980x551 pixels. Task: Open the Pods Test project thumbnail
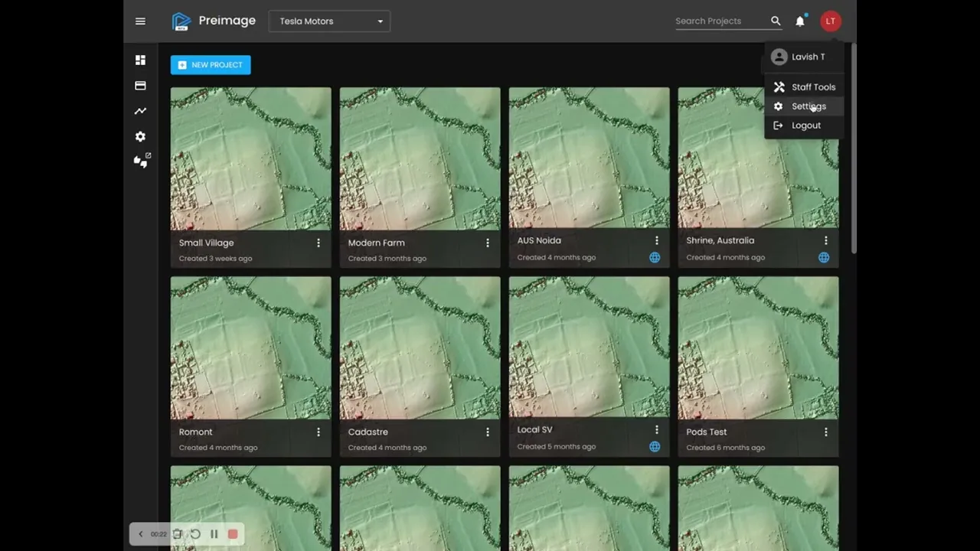pyautogui.click(x=759, y=348)
